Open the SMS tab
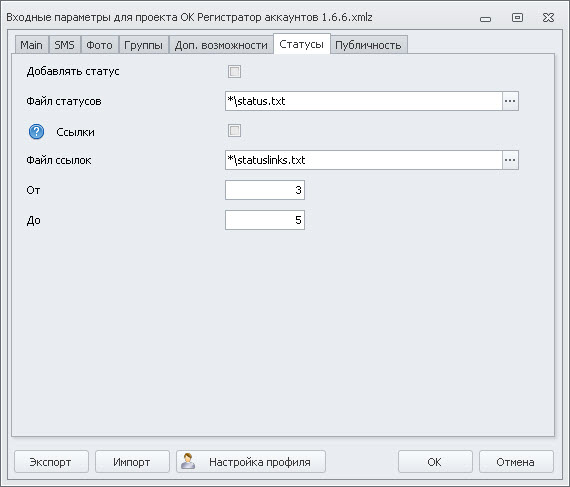 [x=64, y=45]
